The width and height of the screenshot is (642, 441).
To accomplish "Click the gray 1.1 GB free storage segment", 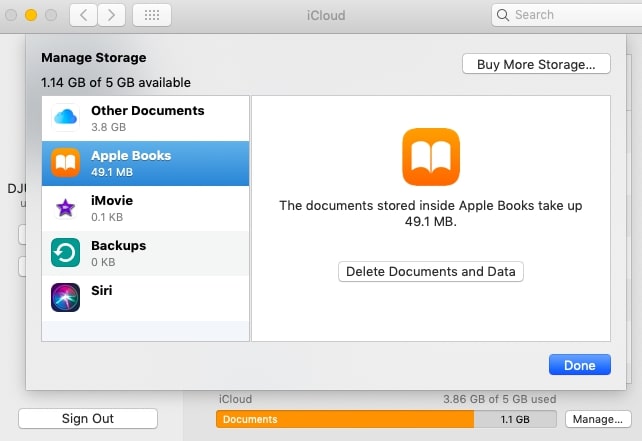I will (515, 419).
